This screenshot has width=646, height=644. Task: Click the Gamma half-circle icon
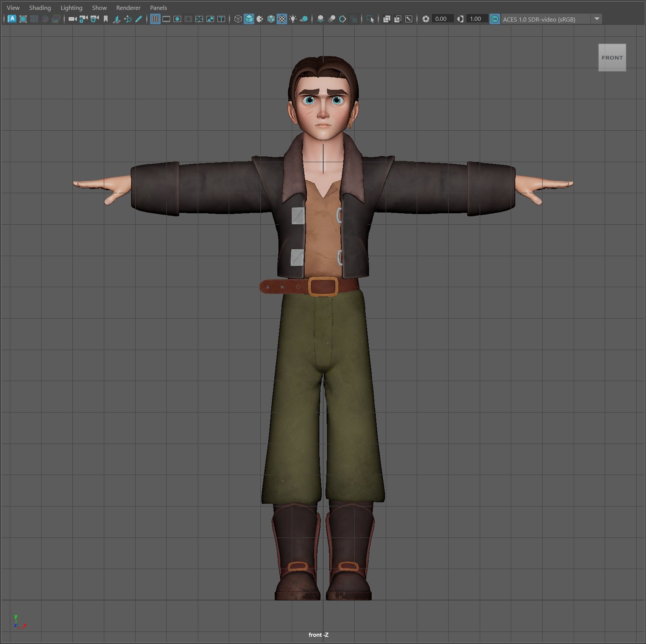point(460,19)
